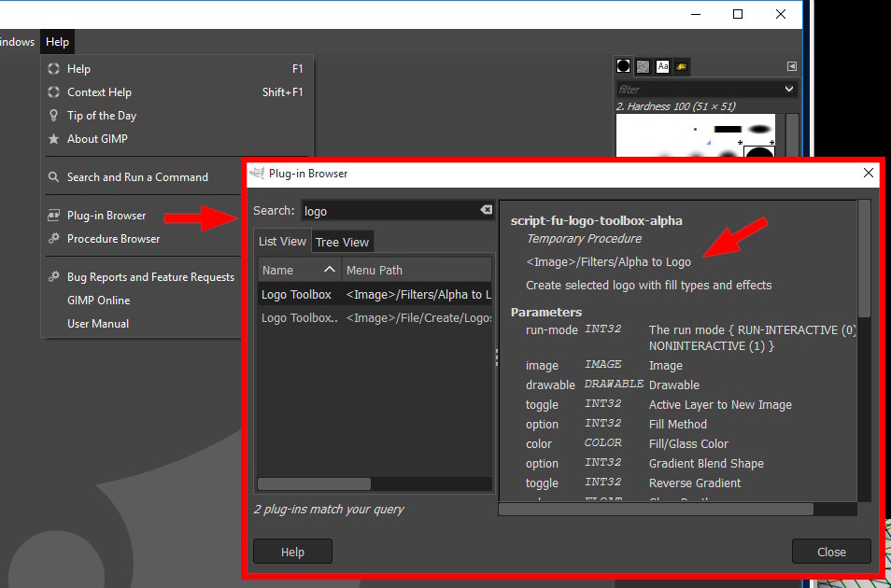
Task: Select the Hardness 100 round brush thumbnail
Action: [x=759, y=152]
